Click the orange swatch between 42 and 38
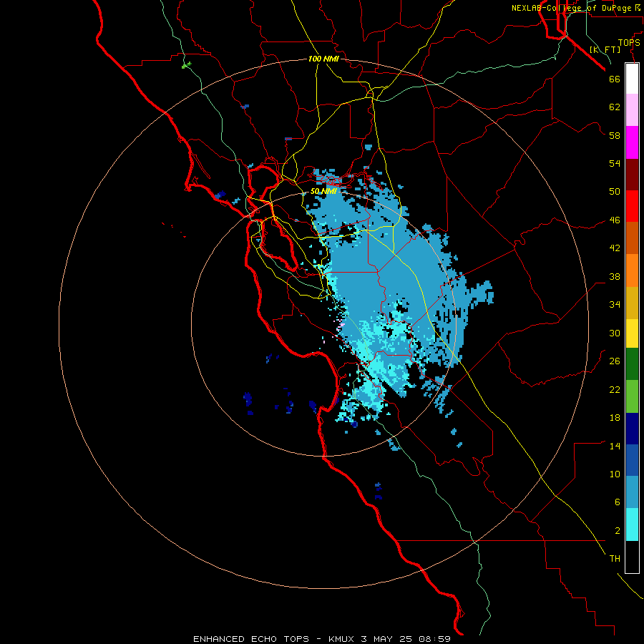 [x=632, y=270]
